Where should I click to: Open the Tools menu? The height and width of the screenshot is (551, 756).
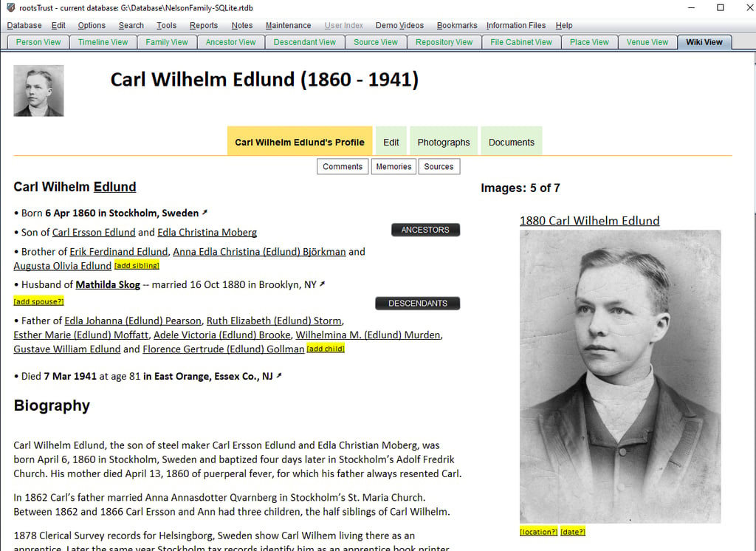click(166, 26)
